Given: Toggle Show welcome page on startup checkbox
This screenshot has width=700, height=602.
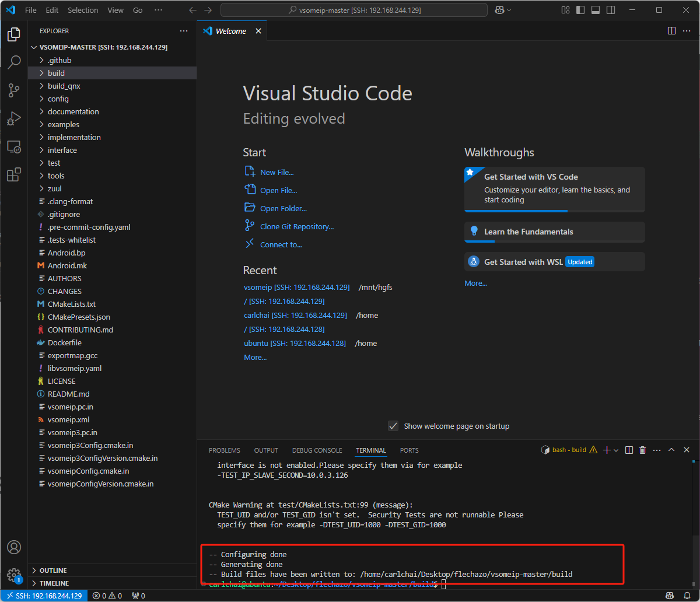Looking at the screenshot, I should [x=393, y=426].
